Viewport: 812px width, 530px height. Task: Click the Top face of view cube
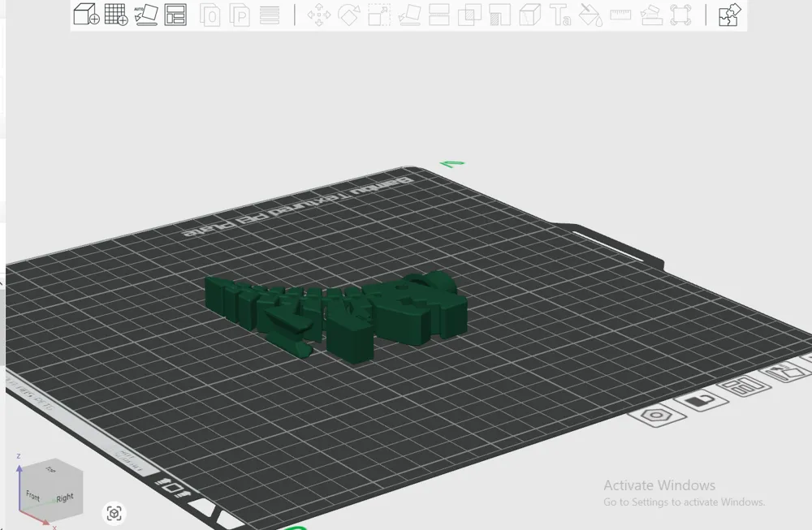point(50,470)
